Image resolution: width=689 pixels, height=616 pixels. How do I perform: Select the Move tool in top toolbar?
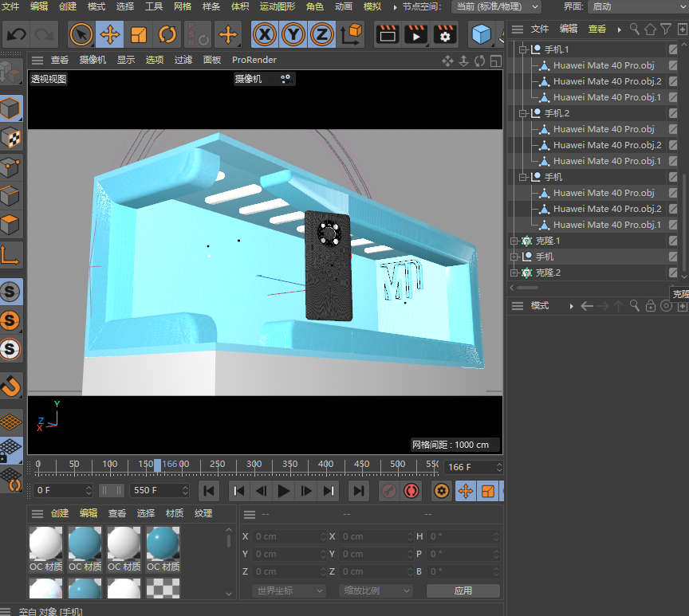(110, 35)
